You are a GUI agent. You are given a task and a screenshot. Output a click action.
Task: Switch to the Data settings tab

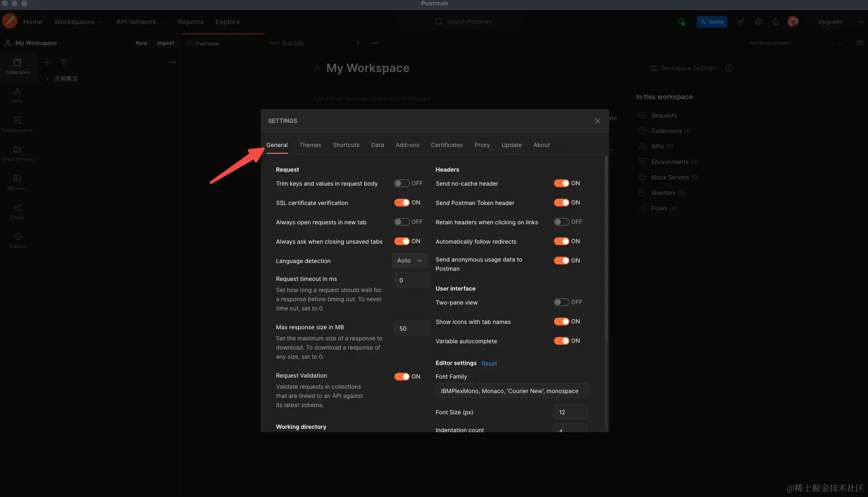[x=377, y=145]
